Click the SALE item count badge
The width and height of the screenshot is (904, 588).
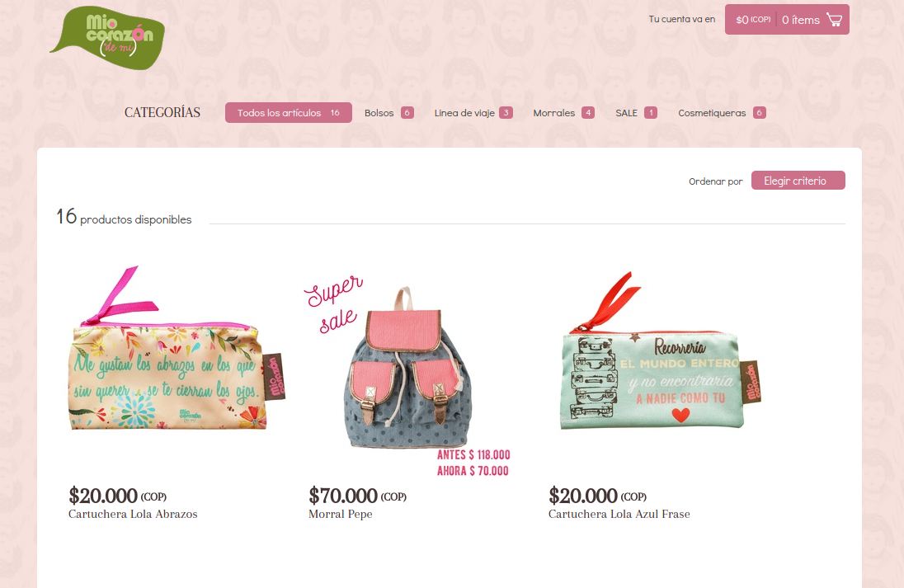[x=650, y=113]
